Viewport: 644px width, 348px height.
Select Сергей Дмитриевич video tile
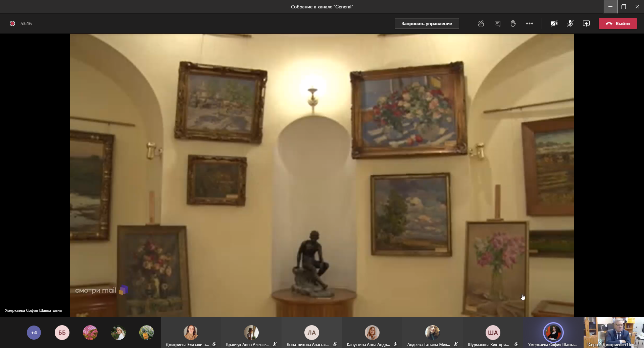coord(613,332)
